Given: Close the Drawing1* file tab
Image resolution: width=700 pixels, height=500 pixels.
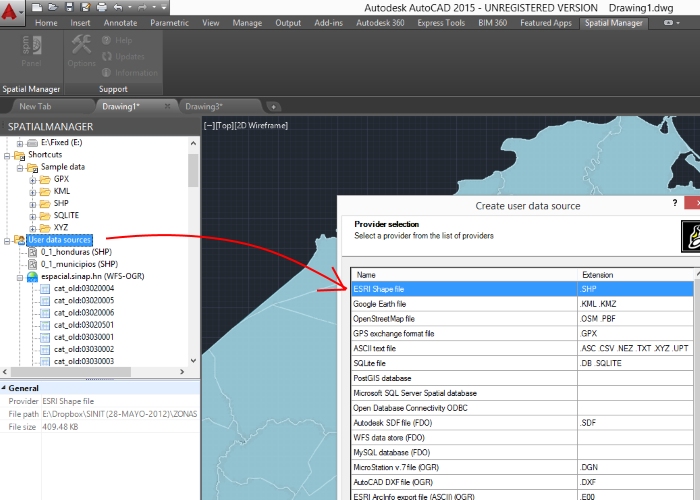Looking at the screenshot, I should pos(167,106).
